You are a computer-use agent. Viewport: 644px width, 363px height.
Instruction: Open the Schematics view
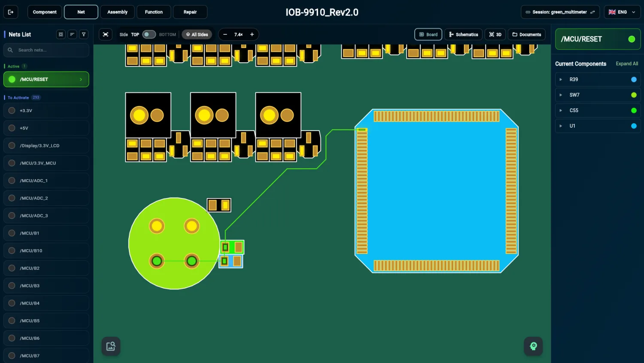(x=463, y=34)
